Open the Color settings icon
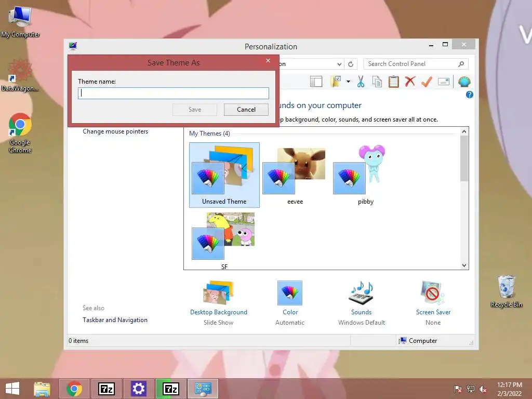This screenshot has height=399, width=532. tap(290, 293)
